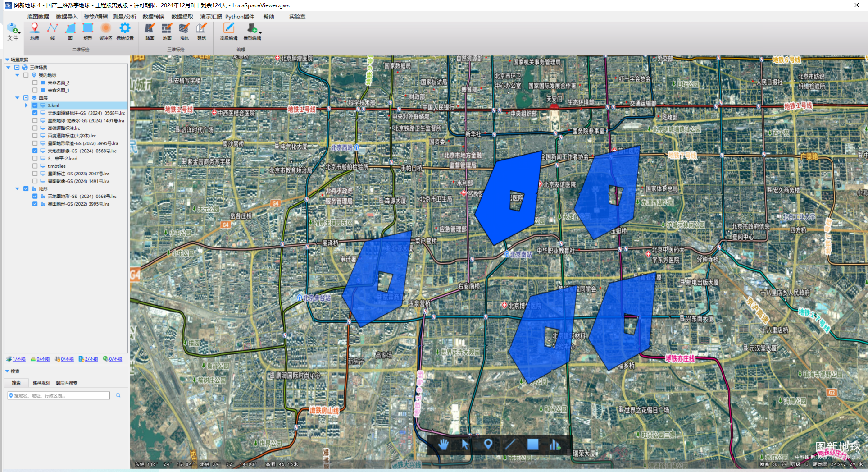868x472 pixels.
Task: Select arrow pointer tool in map toolbar
Action: click(465, 445)
